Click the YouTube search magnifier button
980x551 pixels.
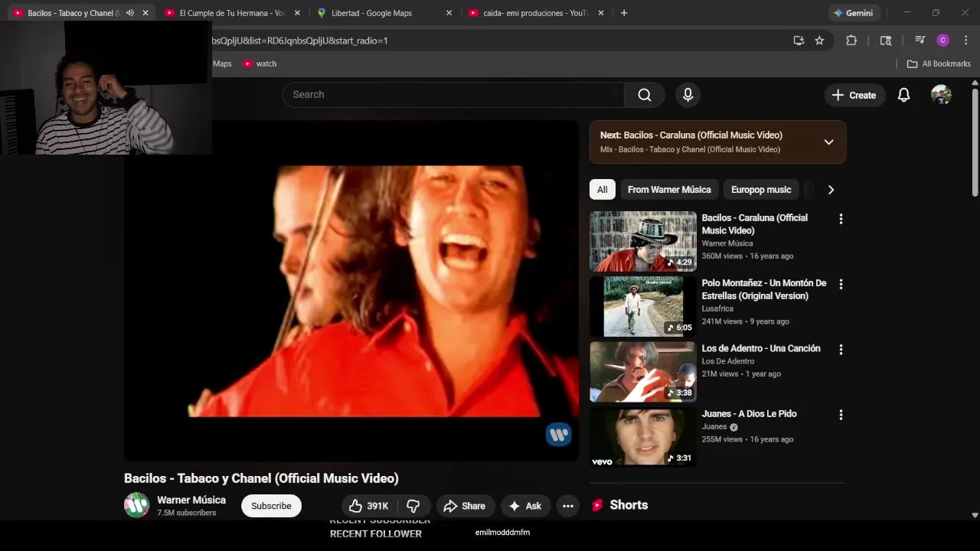click(645, 95)
